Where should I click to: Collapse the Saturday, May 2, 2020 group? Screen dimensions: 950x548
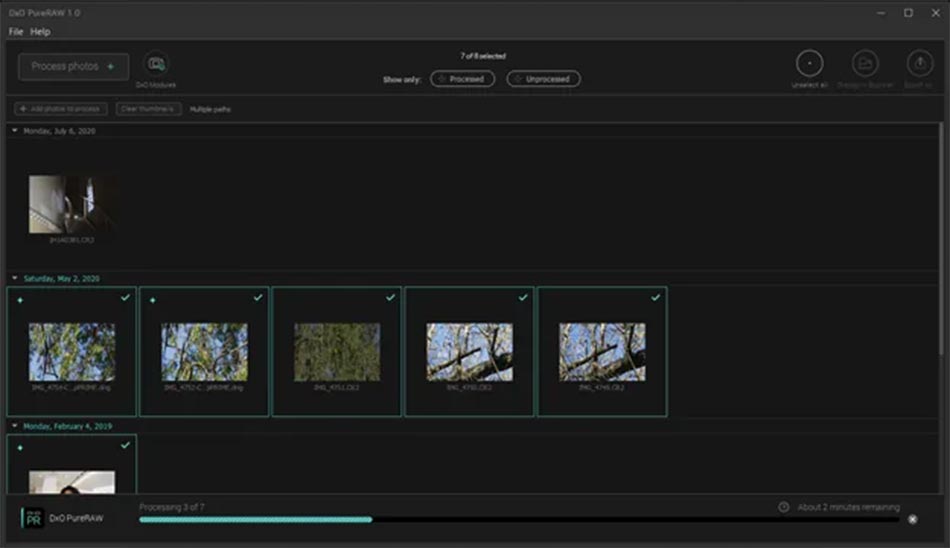point(15,278)
